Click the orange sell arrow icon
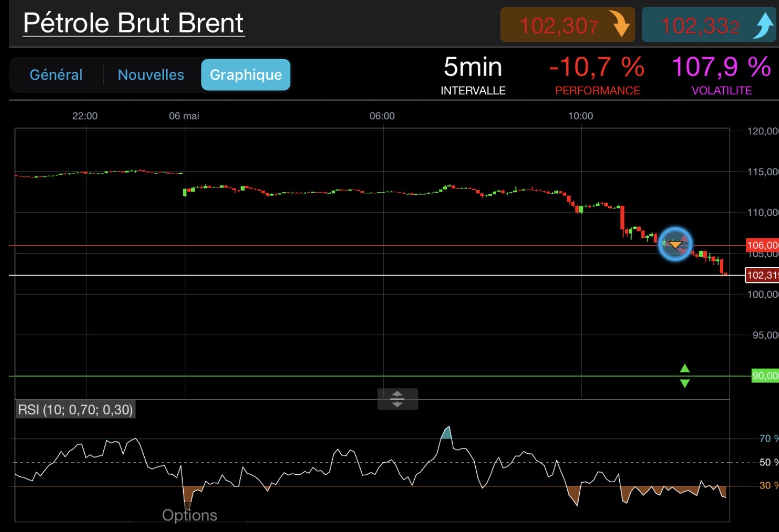 point(620,25)
